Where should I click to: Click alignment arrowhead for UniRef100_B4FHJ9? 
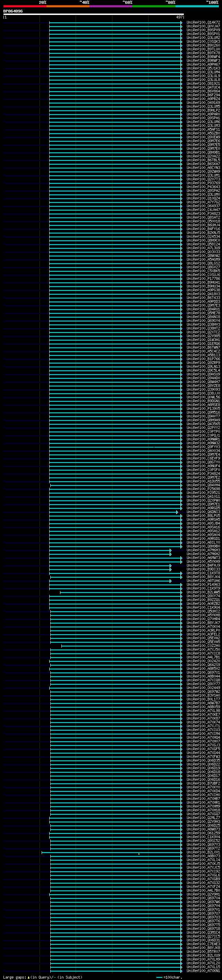click(170, 566)
